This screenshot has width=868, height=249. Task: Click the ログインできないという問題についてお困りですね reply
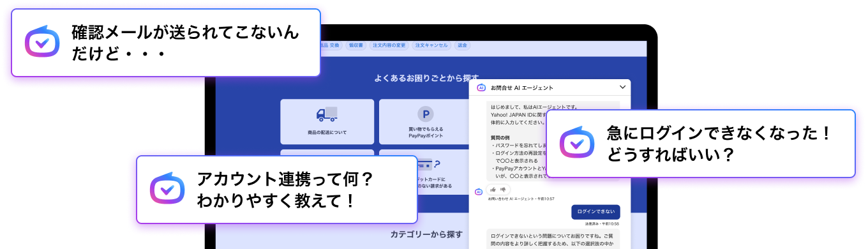point(553,238)
